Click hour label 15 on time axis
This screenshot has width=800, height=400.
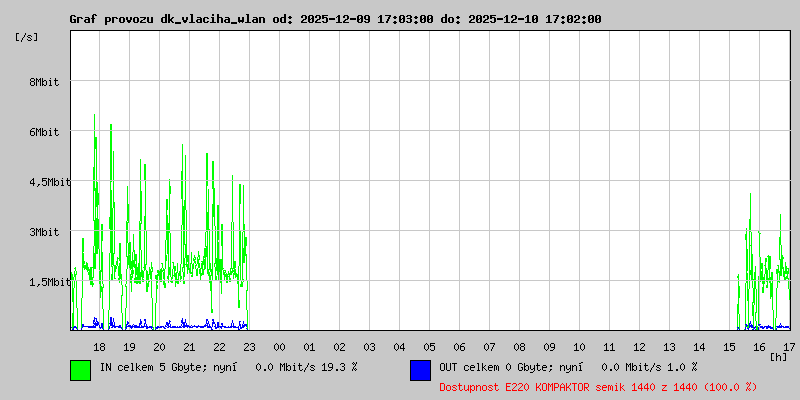[729, 347]
